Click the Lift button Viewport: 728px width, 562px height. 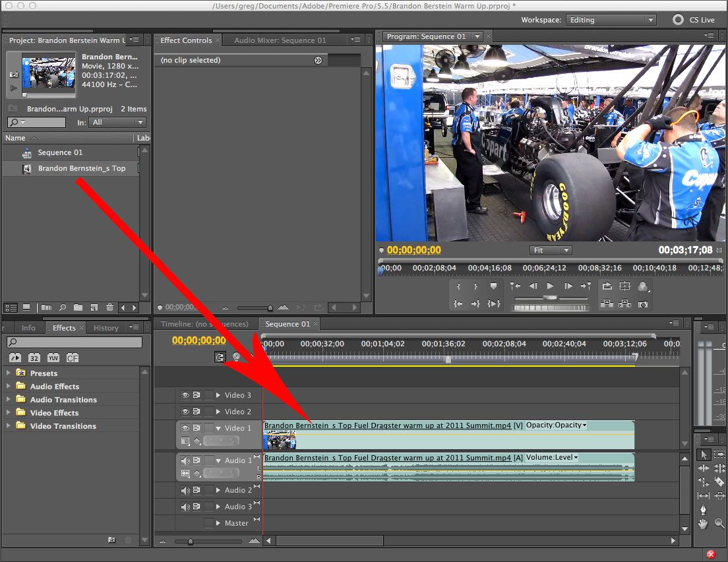pyautogui.click(x=607, y=304)
